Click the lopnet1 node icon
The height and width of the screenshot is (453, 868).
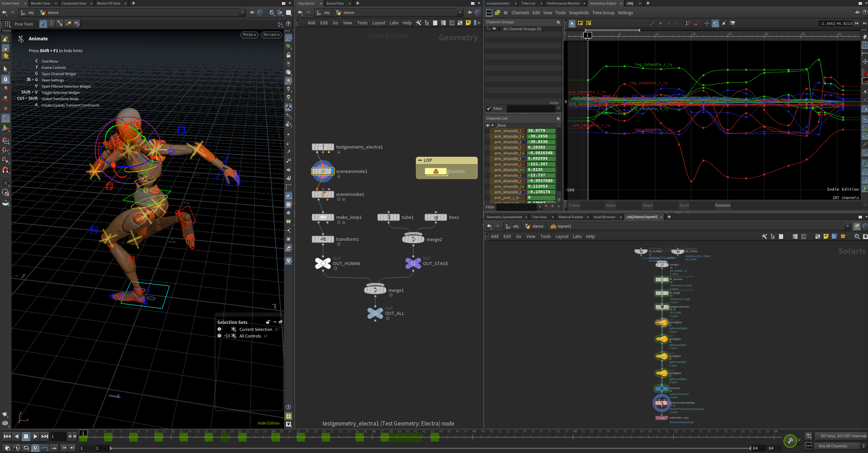[436, 171]
